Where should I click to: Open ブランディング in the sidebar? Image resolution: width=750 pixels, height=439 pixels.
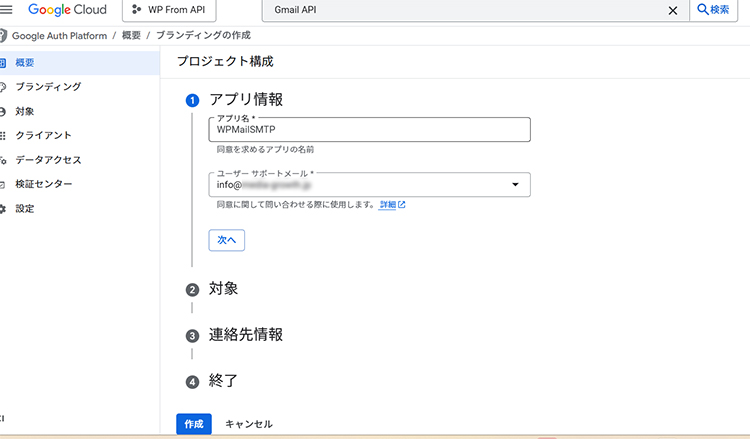click(x=48, y=87)
